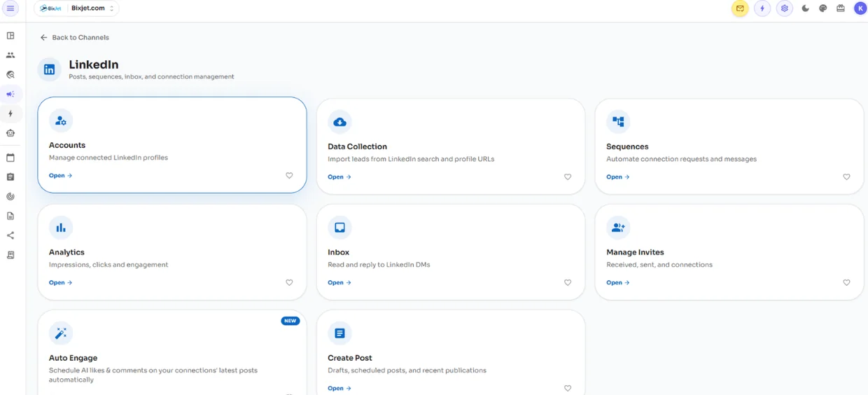Open the theme palette icon

823,8
